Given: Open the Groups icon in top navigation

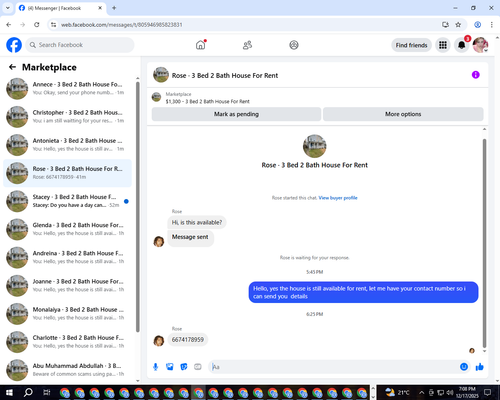Looking at the screenshot, I should [x=294, y=45].
